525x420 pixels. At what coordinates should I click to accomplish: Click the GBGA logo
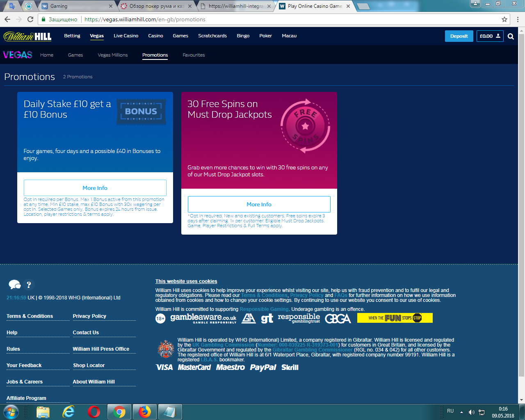(338, 319)
